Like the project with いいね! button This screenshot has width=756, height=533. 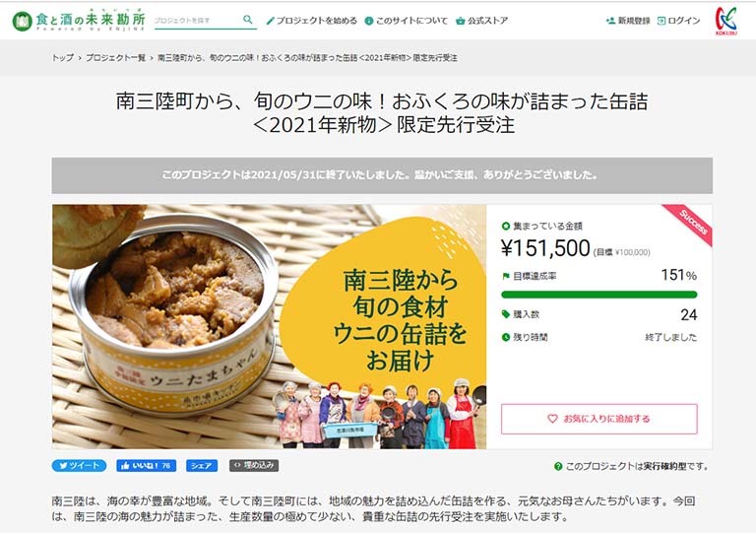(146, 465)
